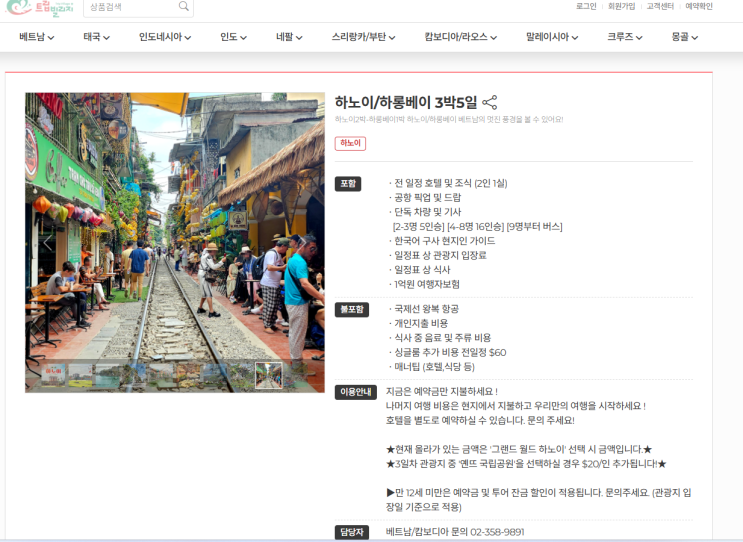Open the 몽골 menu

coord(685,37)
